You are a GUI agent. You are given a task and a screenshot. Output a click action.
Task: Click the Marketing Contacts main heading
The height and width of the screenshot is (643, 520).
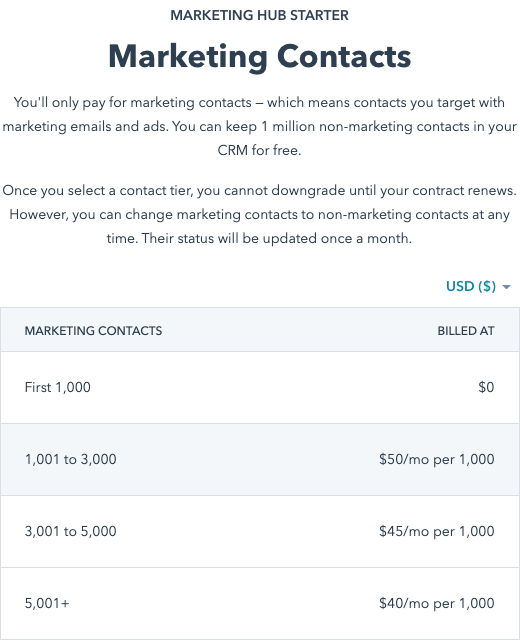tap(260, 57)
